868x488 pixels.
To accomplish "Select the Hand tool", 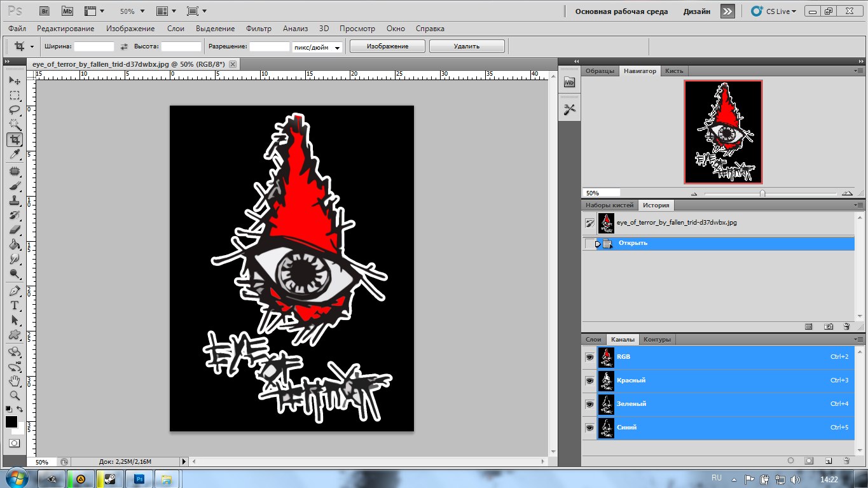I will pos(15,381).
